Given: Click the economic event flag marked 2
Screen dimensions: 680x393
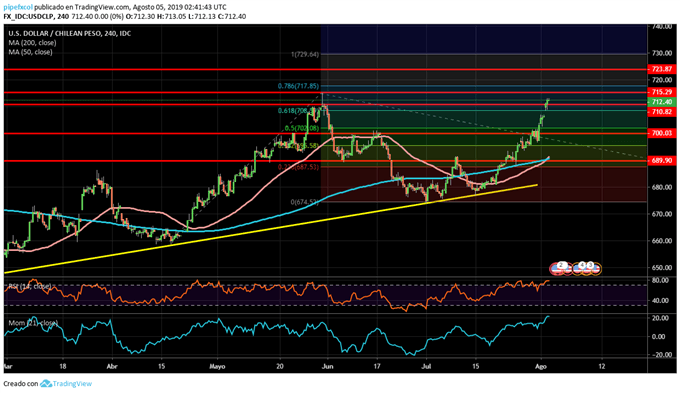Looking at the screenshot, I should (562, 265).
